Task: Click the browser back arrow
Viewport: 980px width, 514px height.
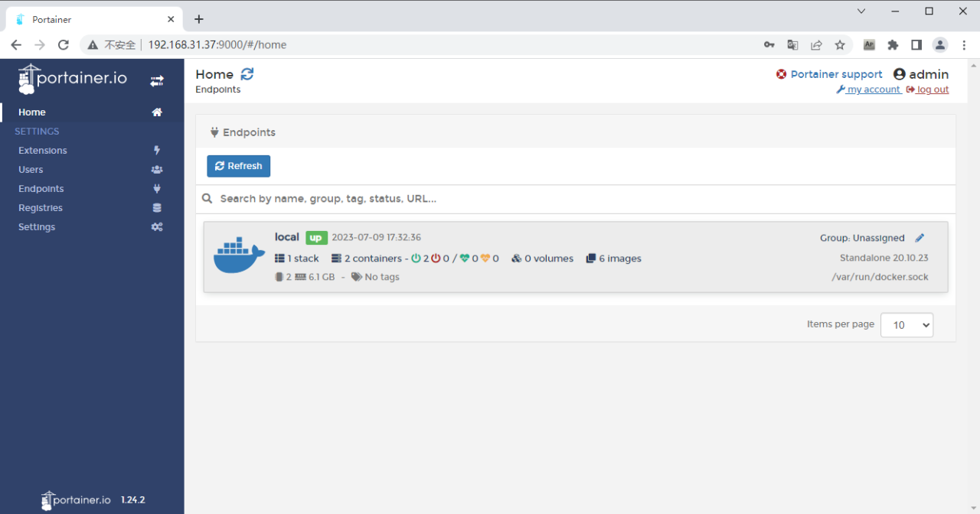Action: click(x=16, y=45)
